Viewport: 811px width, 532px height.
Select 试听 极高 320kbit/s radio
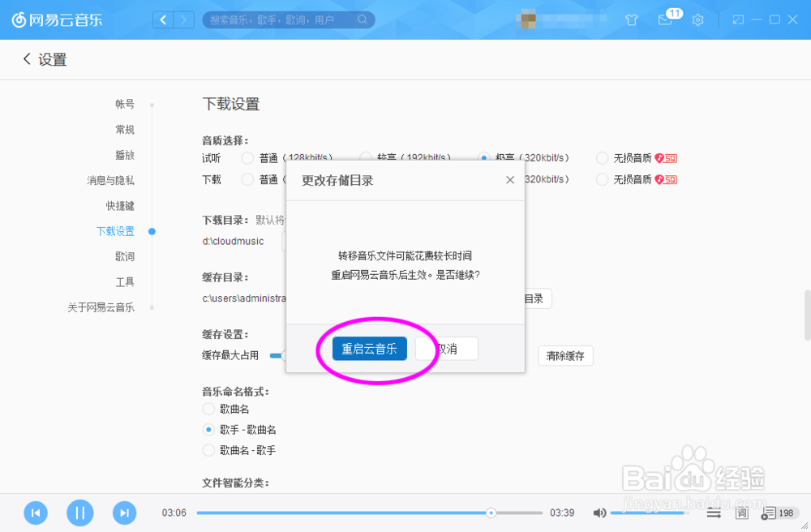click(x=484, y=157)
